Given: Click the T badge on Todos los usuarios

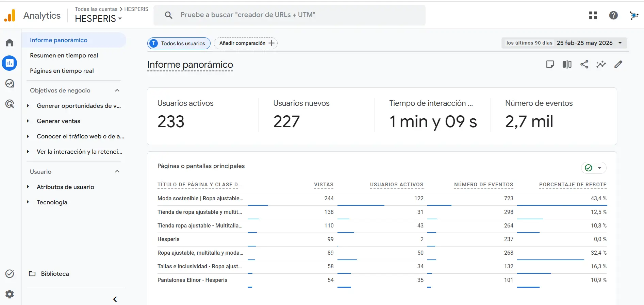Looking at the screenshot, I should pos(154,43).
